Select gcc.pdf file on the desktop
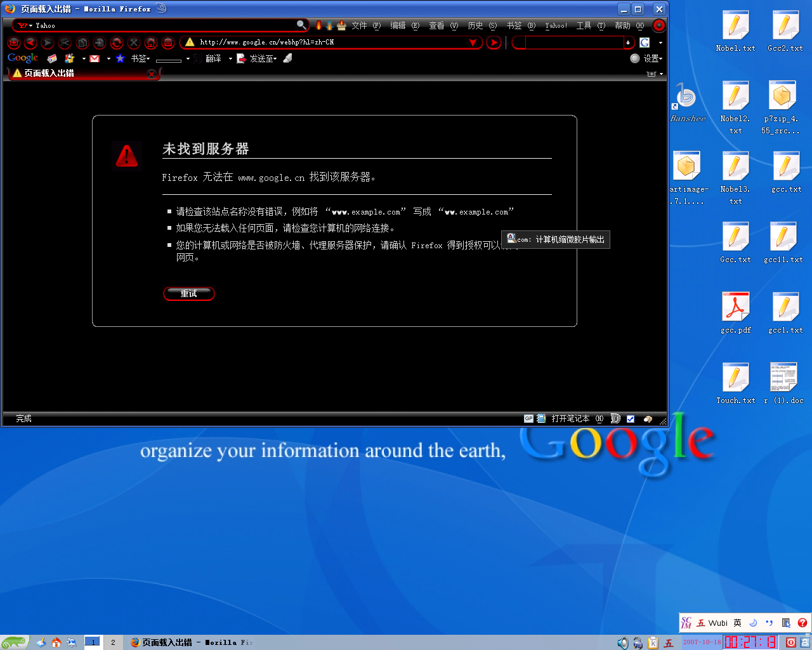Screen dimensions: 812x650 coord(735,313)
